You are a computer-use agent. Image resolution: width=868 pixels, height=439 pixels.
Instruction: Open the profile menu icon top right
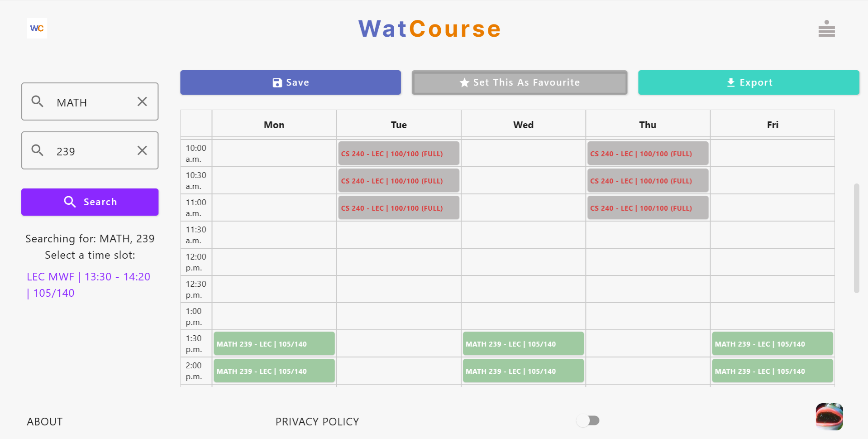[826, 29]
